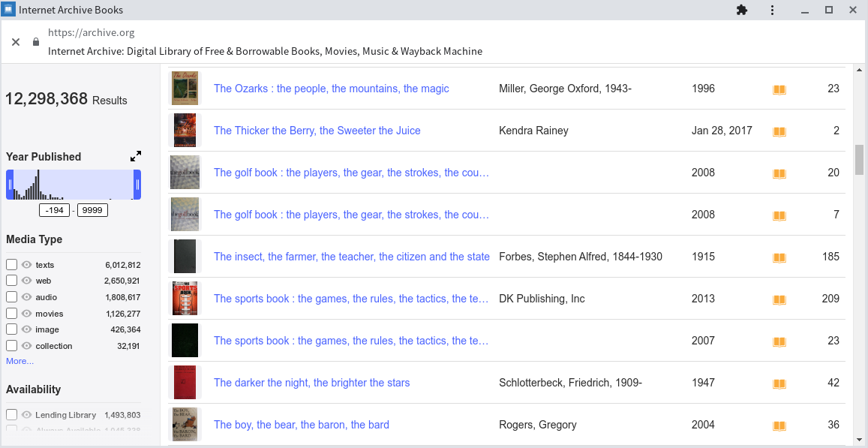Screen dimensions: 868x448
Task: Check the texts media type checkbox
Action: pyautogui.click(x=11, y=265)
